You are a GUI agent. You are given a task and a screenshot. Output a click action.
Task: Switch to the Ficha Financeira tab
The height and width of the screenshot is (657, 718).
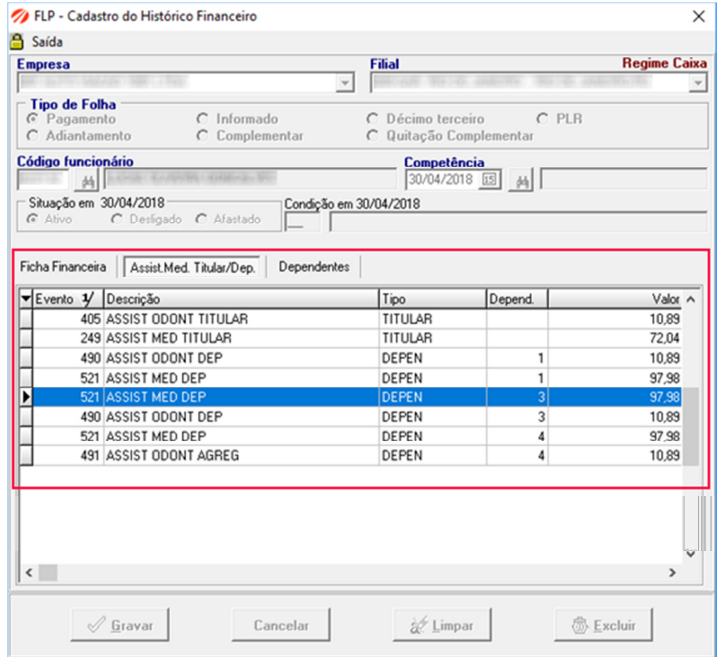click(63, 267)
